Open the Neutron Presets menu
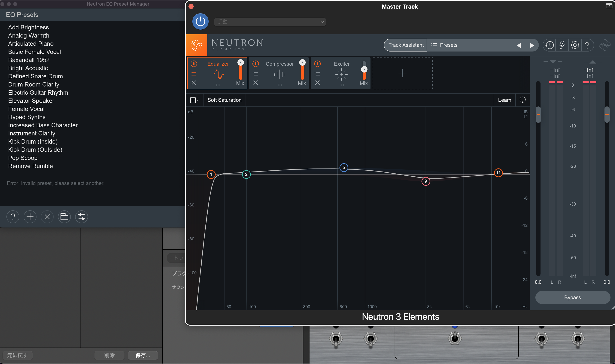Screen dimensions: 615x364 pos(448,45)
